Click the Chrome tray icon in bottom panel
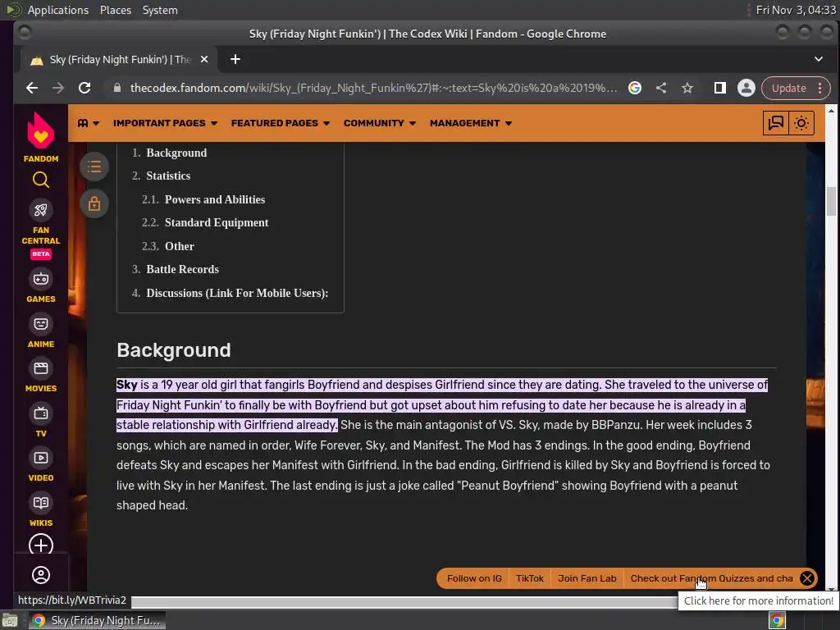 point(777,620)
